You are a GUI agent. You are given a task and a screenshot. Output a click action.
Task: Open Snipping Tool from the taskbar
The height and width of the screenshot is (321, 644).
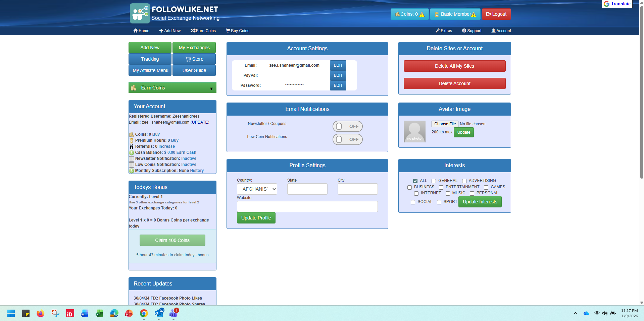tap(55, 313)
